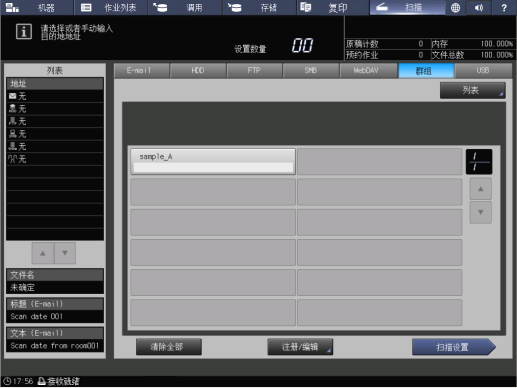The height and width of the screenshot is (388, 517).
Task: Click the WebDAV address row with scissors-like icon
Action: [x=55, y=159]
